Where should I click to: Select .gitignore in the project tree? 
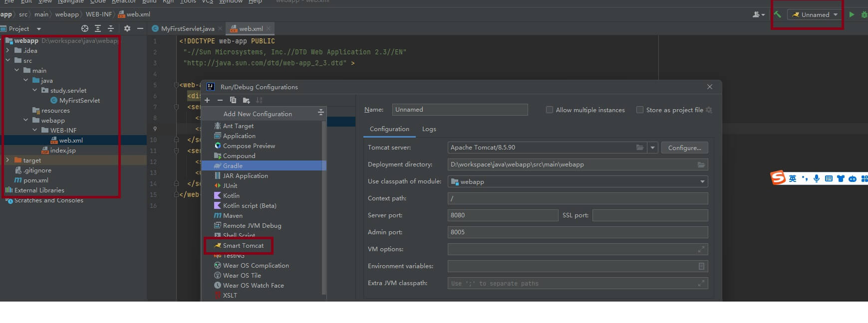pyautogui.click(x=37, y=170)
